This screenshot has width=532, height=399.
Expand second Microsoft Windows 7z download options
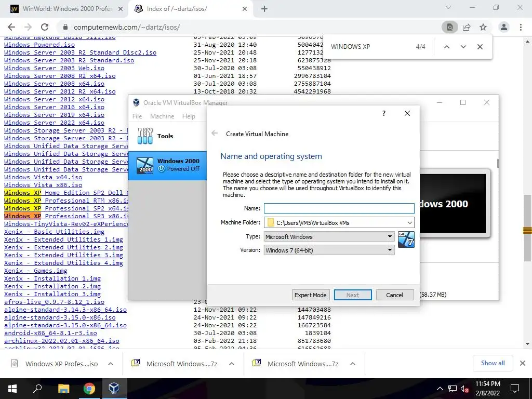point(353,364)
